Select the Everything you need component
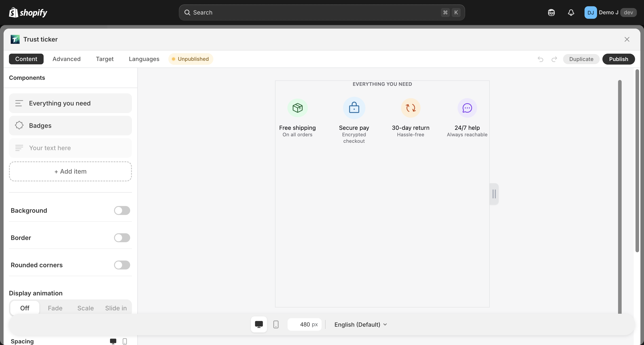This screenshot has height=345, width=644. point(70,103)
